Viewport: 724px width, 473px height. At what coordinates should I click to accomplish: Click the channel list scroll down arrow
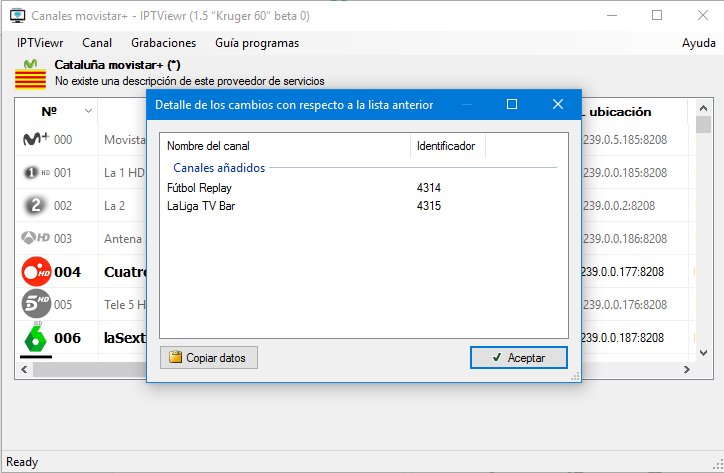tap(703, 353)
